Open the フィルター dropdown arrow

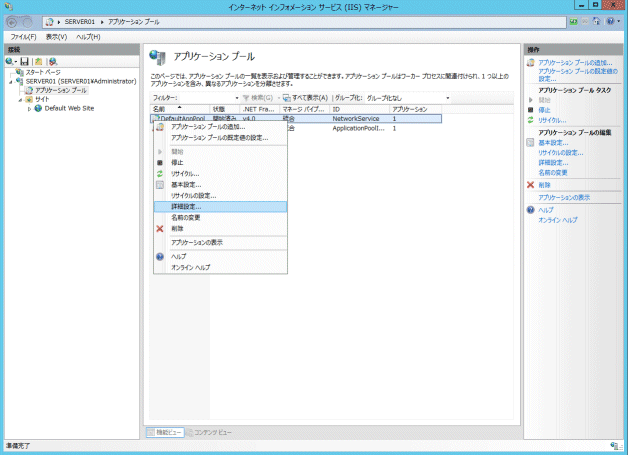tap(237, 98)
